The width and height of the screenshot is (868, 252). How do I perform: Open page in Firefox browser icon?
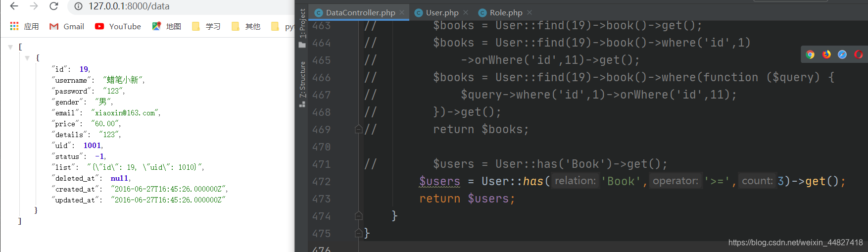click(x=826, y=54)
